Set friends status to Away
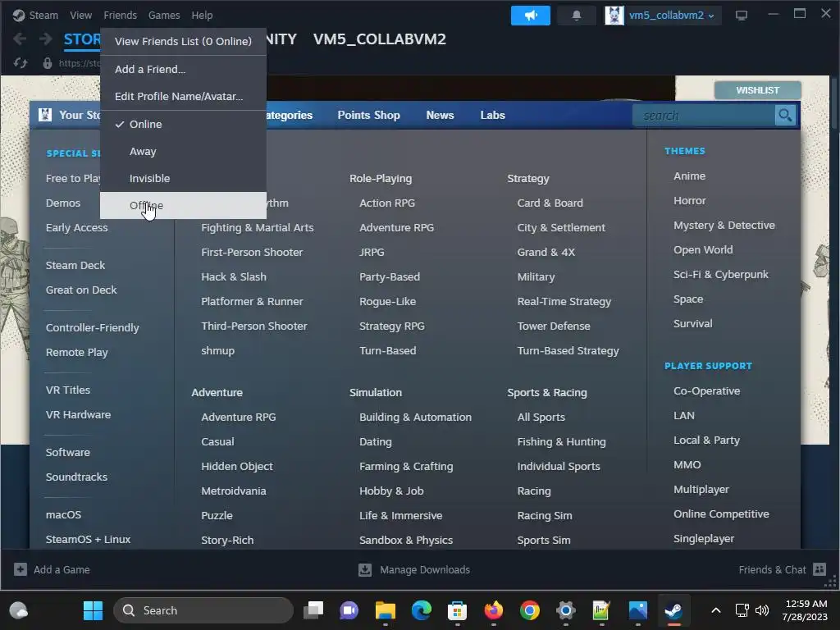This screenshot has width=840, height=630. (x=183, y=151)
